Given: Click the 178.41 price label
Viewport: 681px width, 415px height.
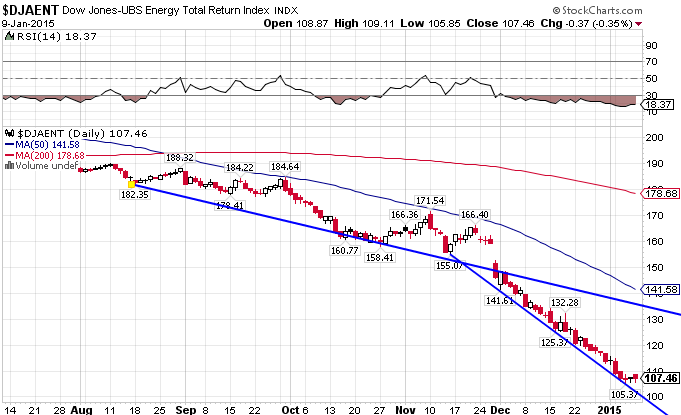Looking at the screenshot, I should coord(230,206).
